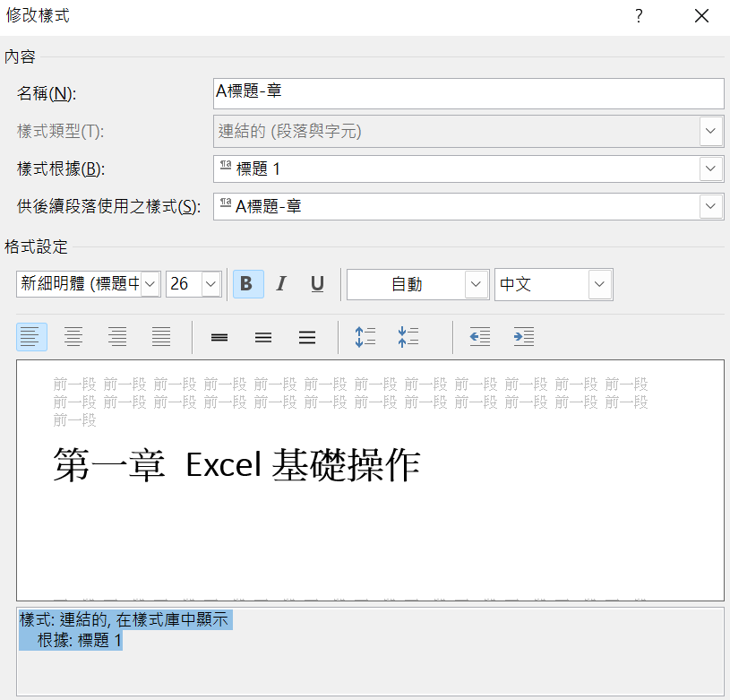730x700 pixels.
Task: Open 樣式根據 dropdown arrow
Action: 710,169
